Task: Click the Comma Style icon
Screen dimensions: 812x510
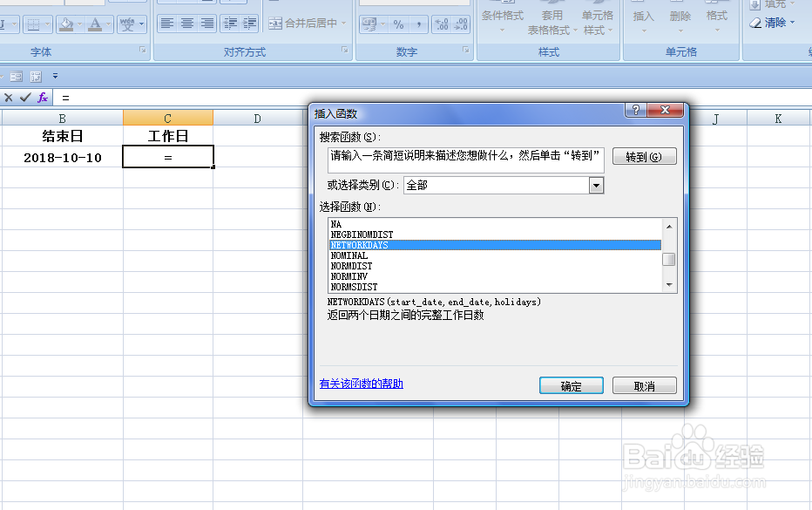Action: click(418, 24)
